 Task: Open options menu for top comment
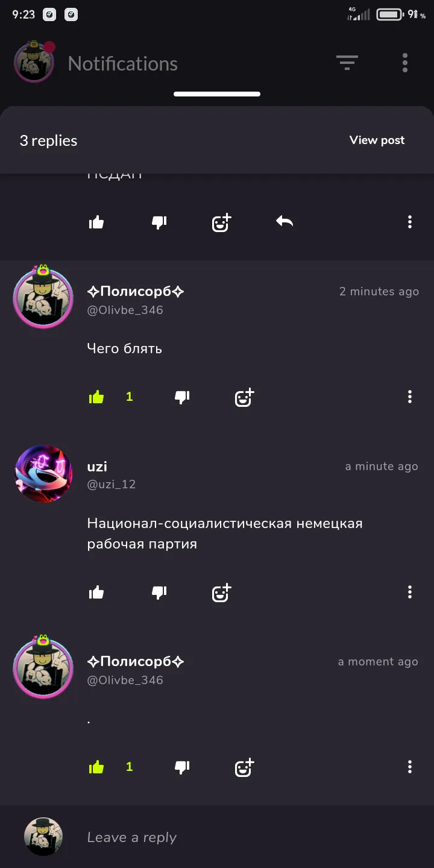[410, 222]
